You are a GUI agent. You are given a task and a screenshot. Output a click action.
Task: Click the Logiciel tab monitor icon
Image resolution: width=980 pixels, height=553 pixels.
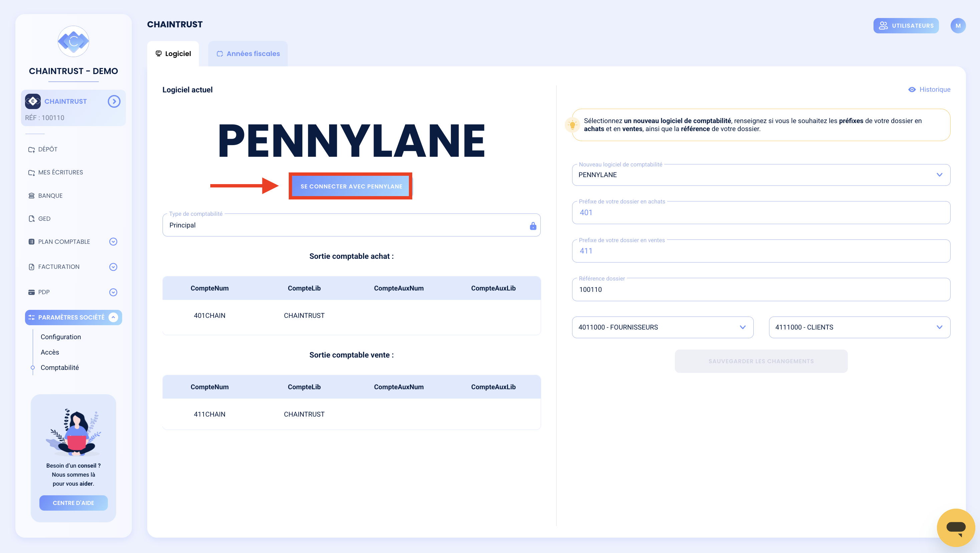click(x=159, y=54)
